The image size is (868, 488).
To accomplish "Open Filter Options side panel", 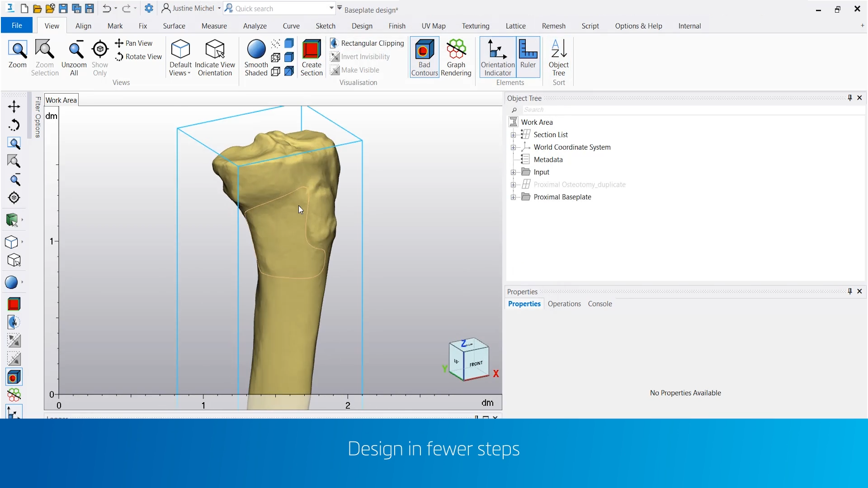I will [x=38, y=117].
